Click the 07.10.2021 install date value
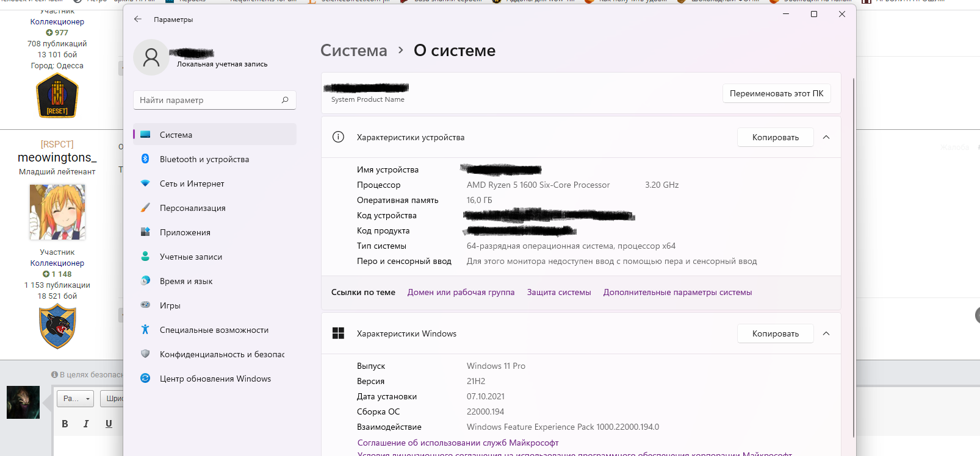Screen dimensions: 980x456 point(486,396)
